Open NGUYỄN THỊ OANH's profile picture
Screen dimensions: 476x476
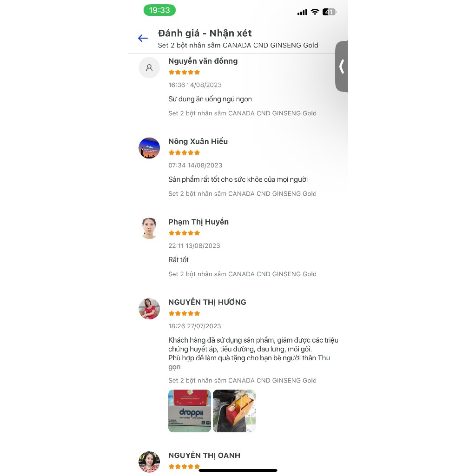pyautogui.click(x=149, y=462)
